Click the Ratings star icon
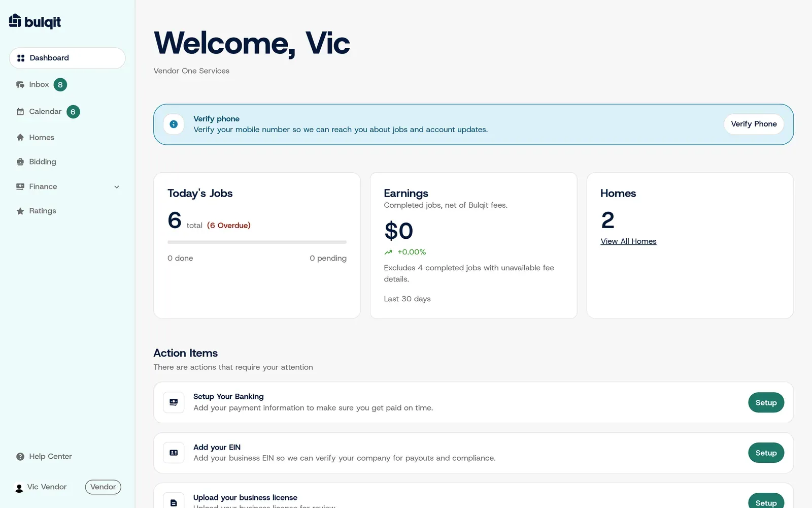 [20, 211]
